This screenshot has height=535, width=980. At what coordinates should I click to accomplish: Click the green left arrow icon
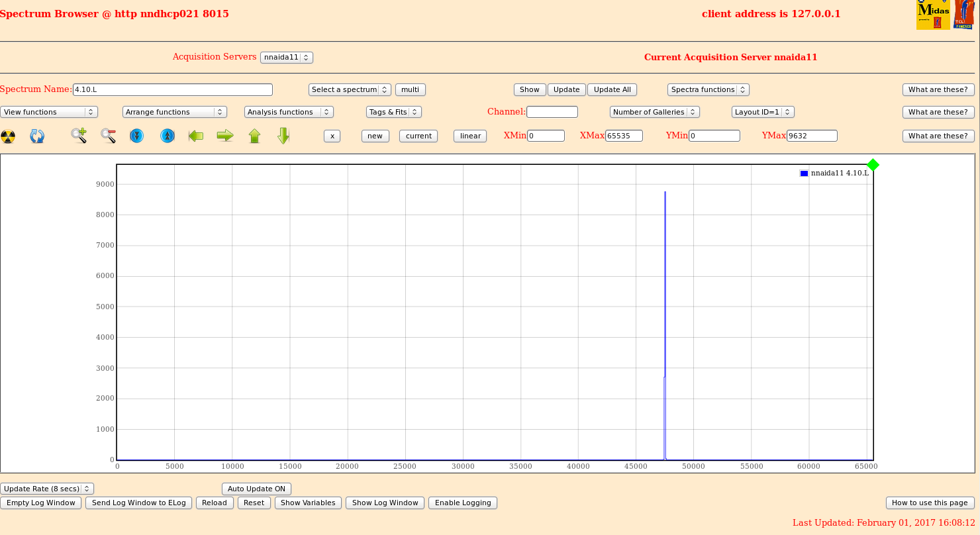click(x=196, y=136)
